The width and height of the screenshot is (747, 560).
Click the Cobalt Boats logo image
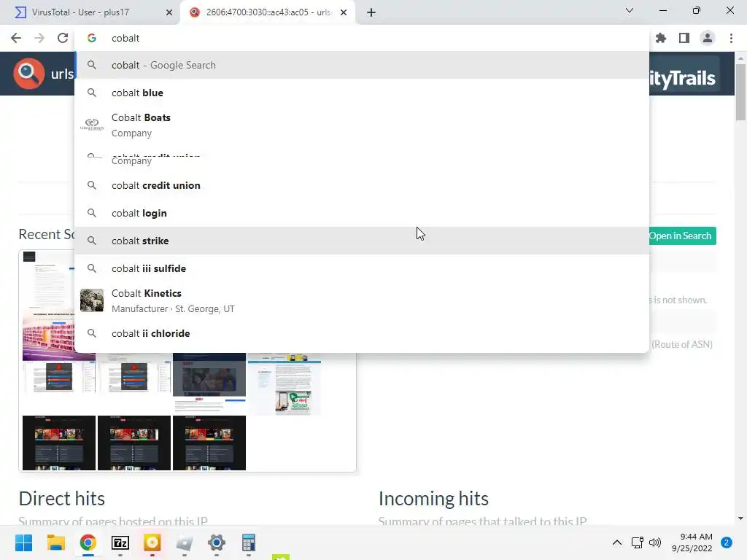click(x=92, y=125)
